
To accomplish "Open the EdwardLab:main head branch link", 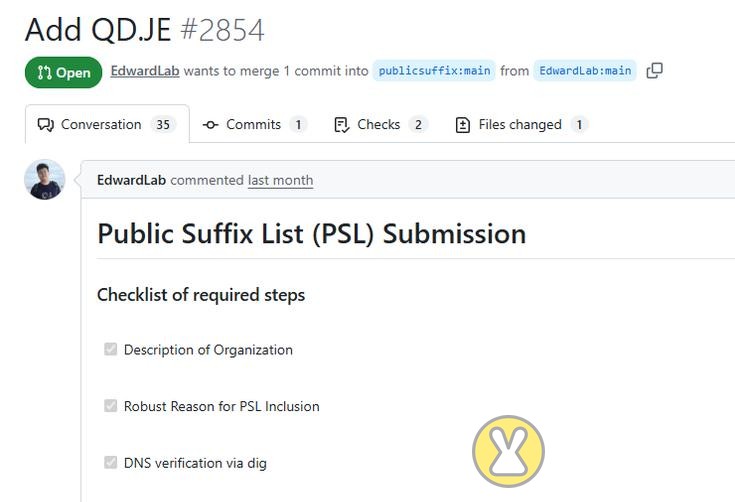I will (x=585, y=71).
